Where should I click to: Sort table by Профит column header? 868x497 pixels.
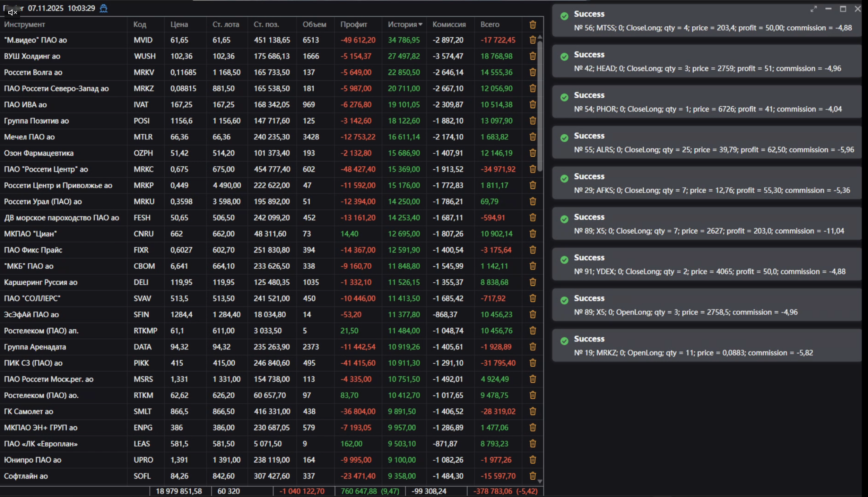[353, 24]
